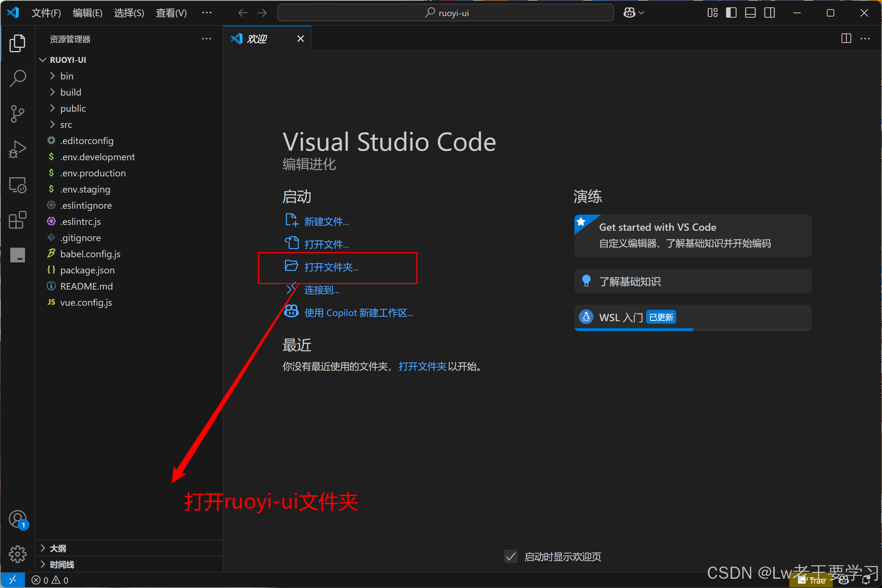Screen dimensions: 882x588
Task: Expand the 大纲 outline section
Action: (x=58, y=548)
